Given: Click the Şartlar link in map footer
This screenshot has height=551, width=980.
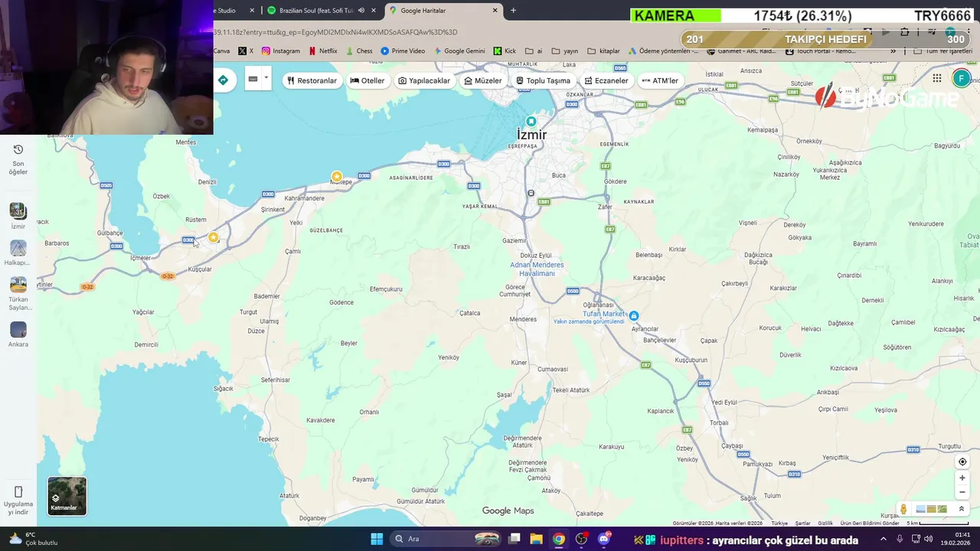Looking at the screenshot, I should pyautogui.click(x=802, y=523).
